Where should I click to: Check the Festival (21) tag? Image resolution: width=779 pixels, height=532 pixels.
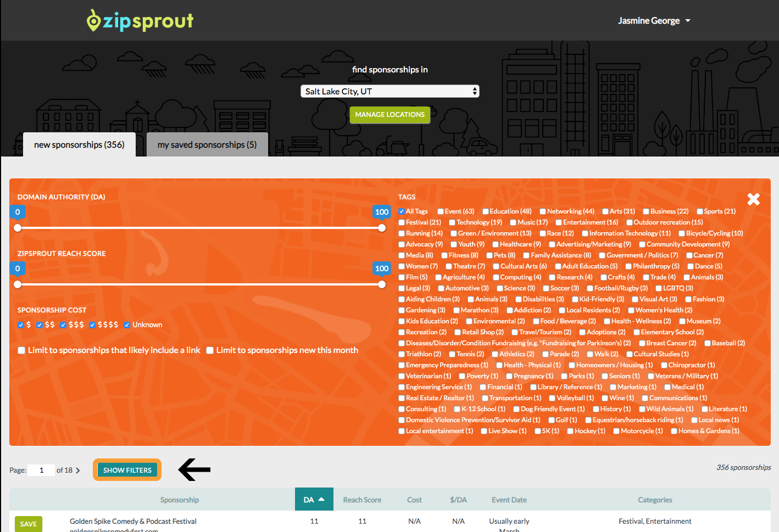(x=402, y=222)
